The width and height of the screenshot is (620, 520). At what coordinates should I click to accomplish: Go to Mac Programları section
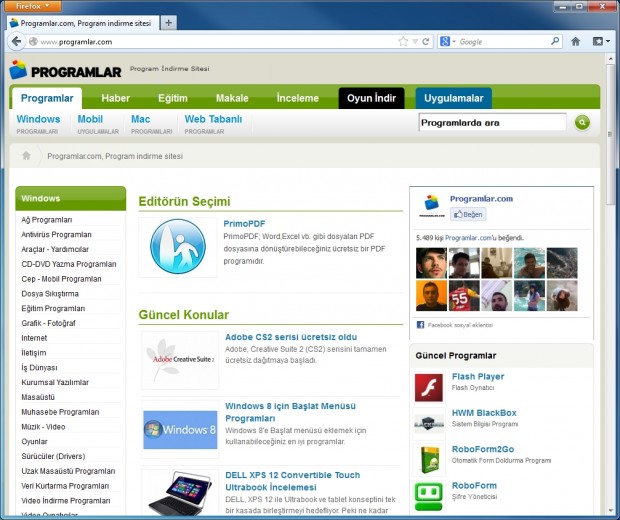pyautogui.click(x=151, y=124)
